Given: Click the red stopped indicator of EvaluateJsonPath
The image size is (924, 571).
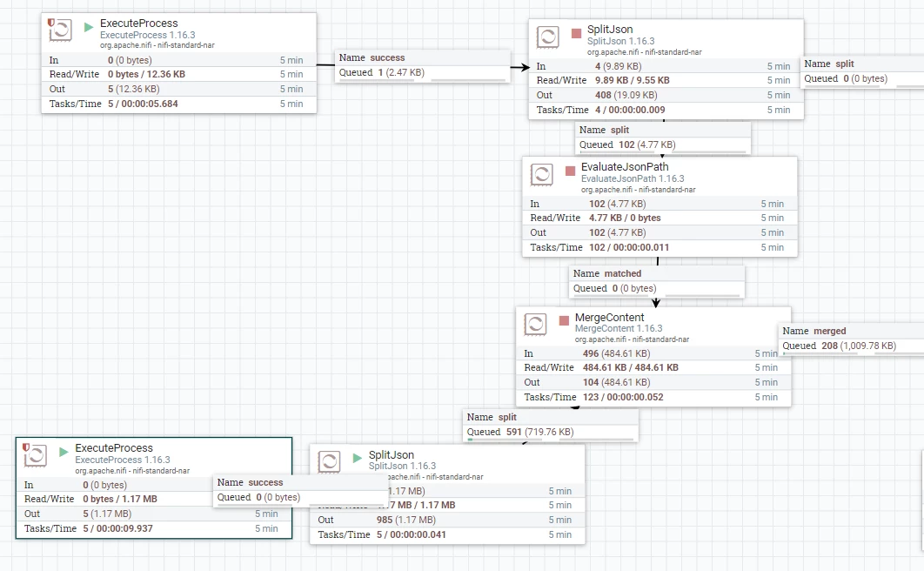Looking at the screenshot, I should click(570, 171).
